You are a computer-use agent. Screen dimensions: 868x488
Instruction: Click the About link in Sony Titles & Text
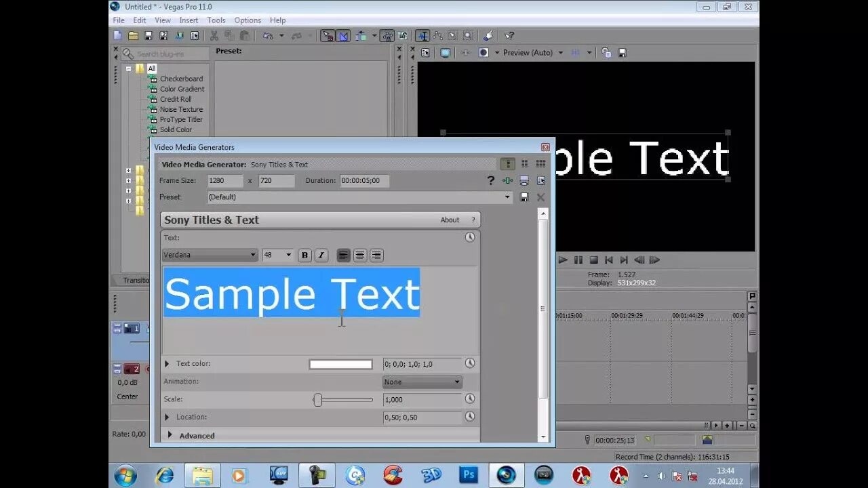coord(450,219)
